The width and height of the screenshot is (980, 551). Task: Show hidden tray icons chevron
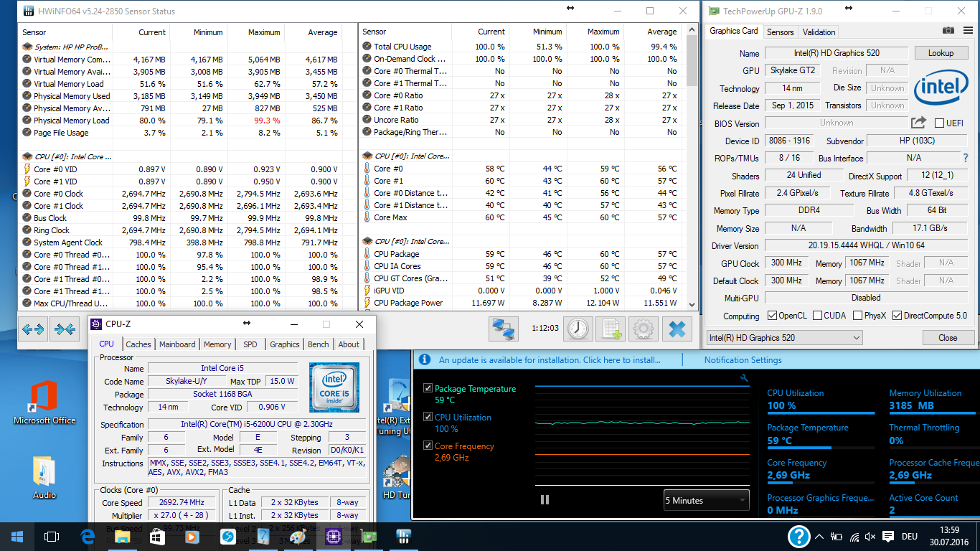pos(819,537)
